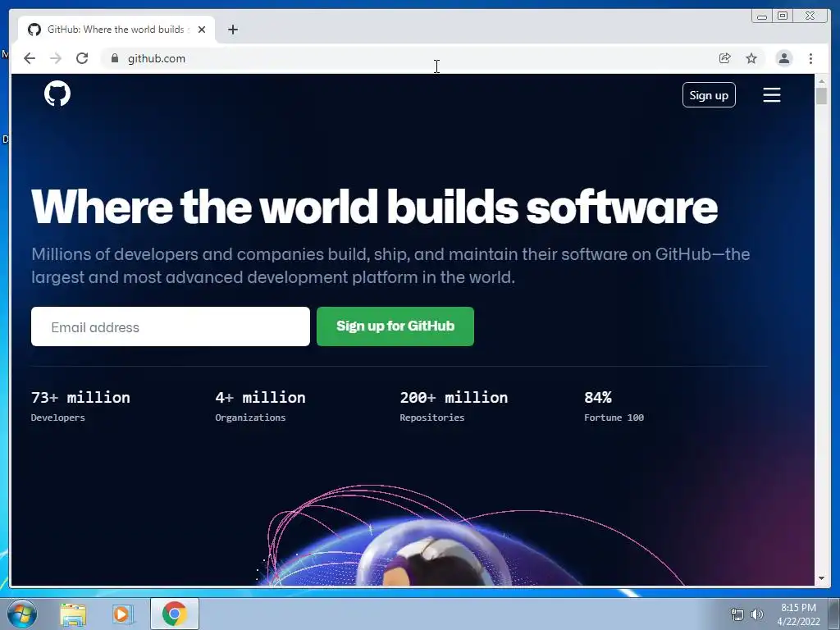Open the Chrome profile avatar
The width and height of the screenshot is (840, 630).
tap(783, 58)
